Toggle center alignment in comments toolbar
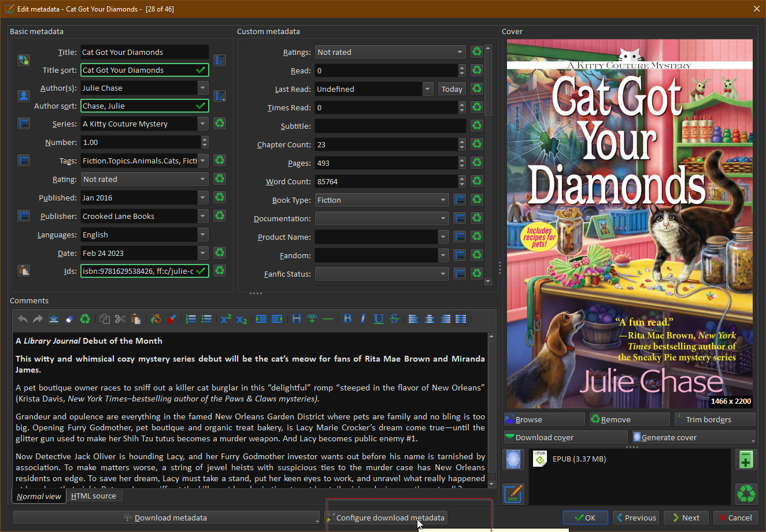This screenshot has width=766, height=532. (430, 319)
